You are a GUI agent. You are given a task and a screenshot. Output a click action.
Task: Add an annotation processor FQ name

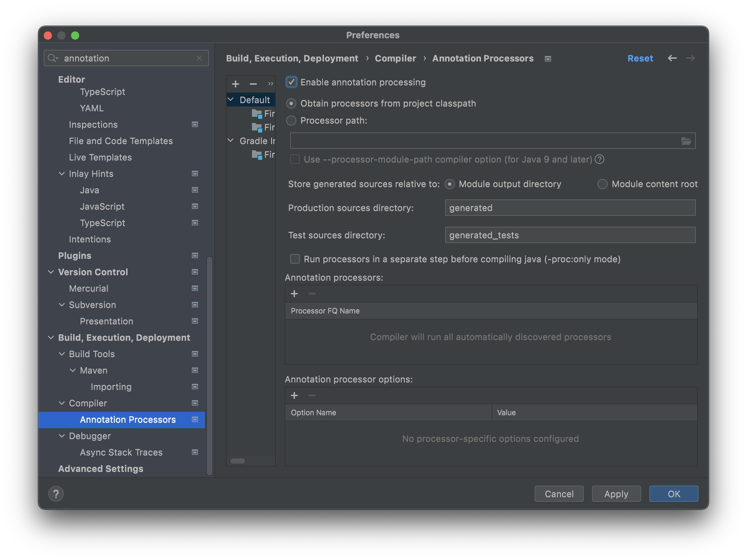[x=294, y=293]
